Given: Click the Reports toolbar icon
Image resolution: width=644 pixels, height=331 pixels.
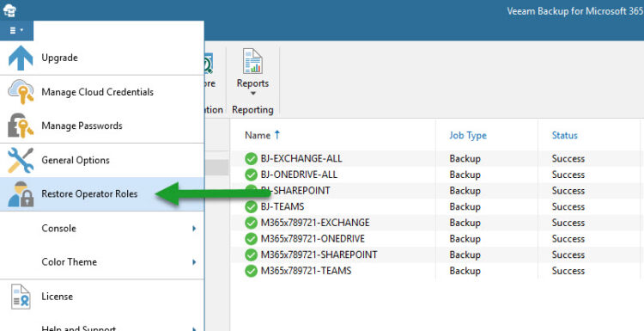Looking at the screenshot, I should [x=252, y=61].
